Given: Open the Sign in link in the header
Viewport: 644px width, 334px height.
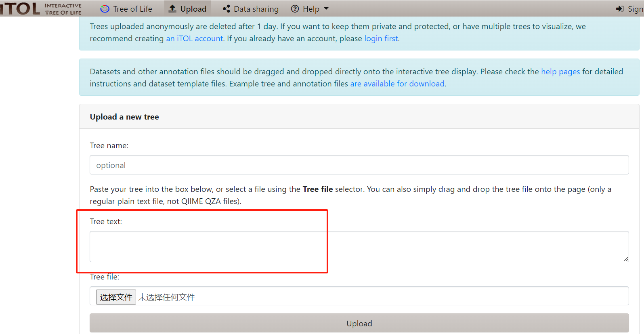Looking at the screenshot, I should point(629,9).
